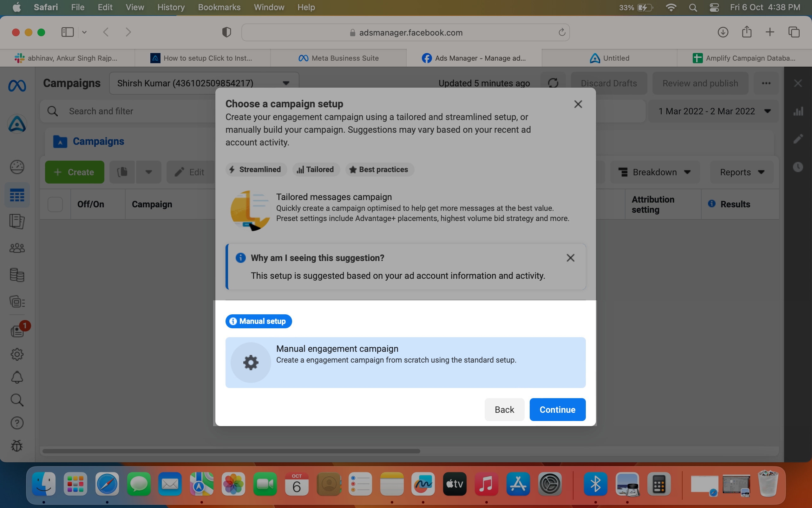Open the ads reporting pages icon in sidebar
Image resolution: width=812 pixels, height=508 pixels.
coord(17,221)
